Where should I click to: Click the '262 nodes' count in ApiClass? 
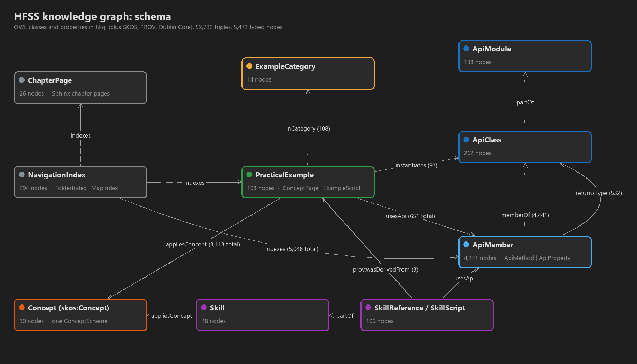(477, 153)
